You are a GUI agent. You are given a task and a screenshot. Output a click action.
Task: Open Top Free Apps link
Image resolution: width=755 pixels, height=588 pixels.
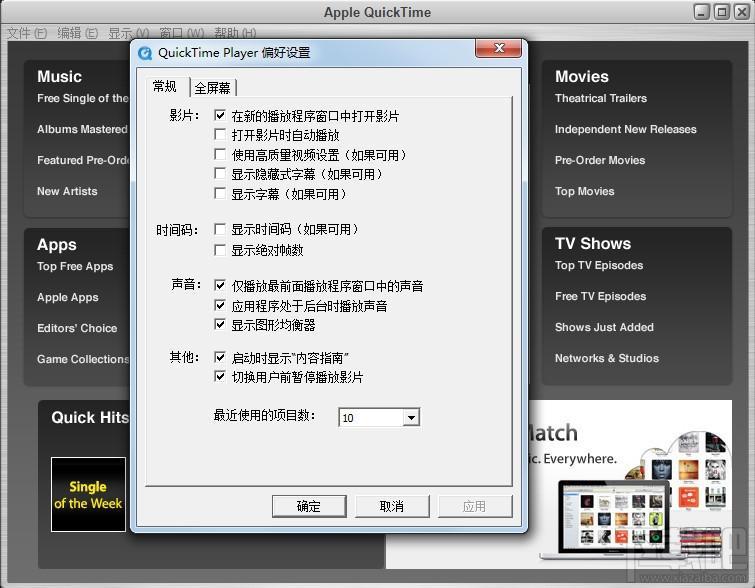tap(75, 266)
